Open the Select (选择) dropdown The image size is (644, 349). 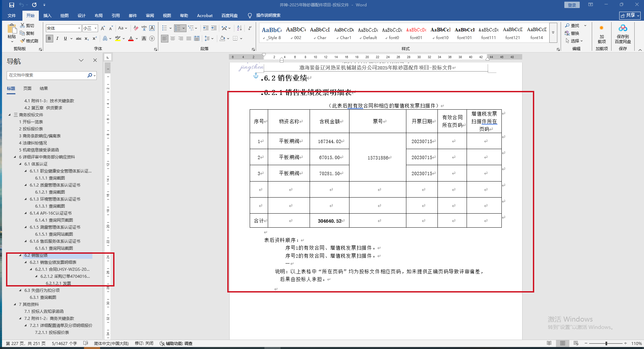point(574,41)
